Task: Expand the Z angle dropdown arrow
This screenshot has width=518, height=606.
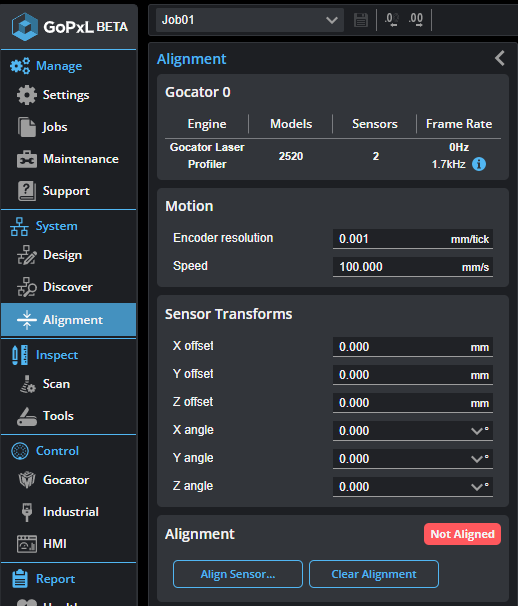Action: pos(476,487)
